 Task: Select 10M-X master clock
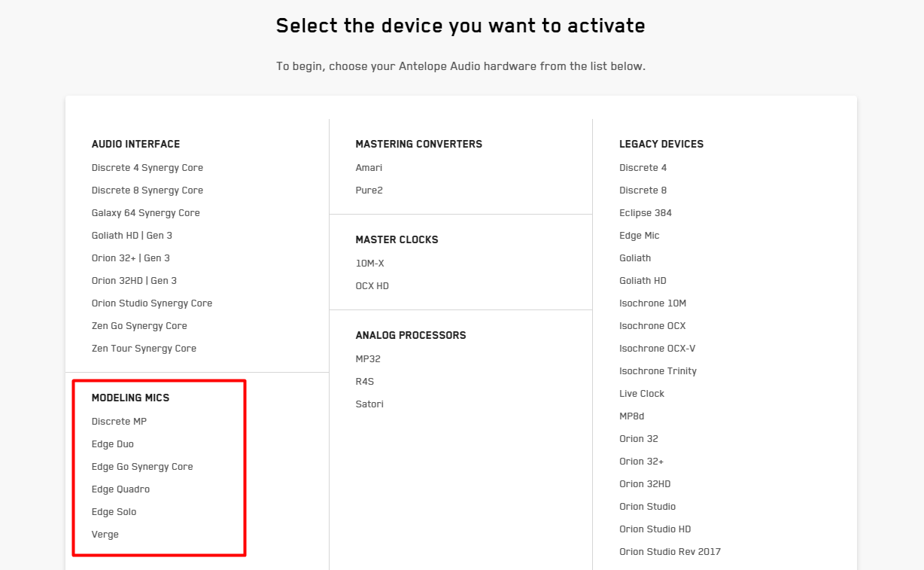pyautogui.click(x=370, y=264)
